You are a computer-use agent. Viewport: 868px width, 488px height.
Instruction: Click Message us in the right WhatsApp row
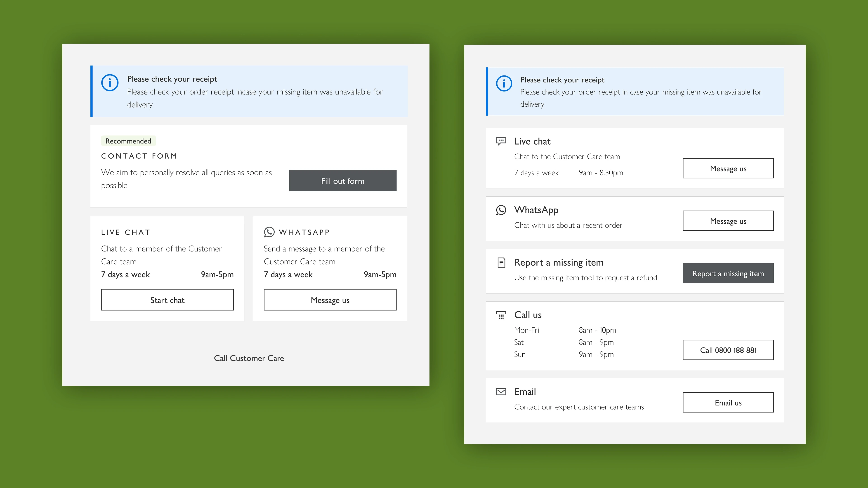coord(728,221)
